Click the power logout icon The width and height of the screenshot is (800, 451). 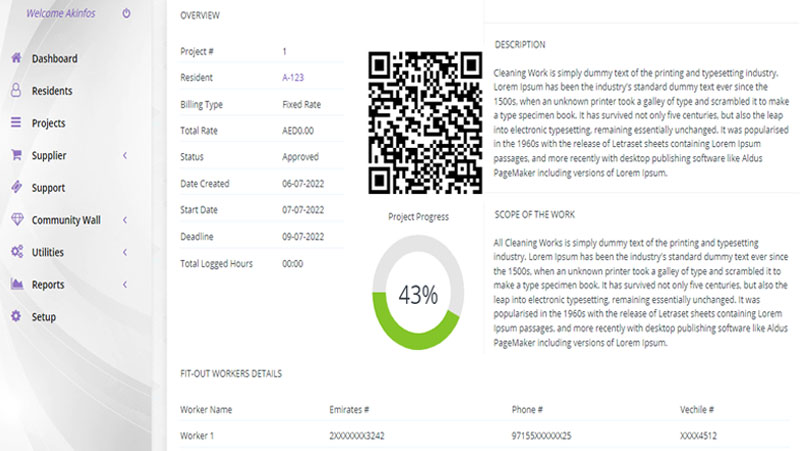pos(126,14)
